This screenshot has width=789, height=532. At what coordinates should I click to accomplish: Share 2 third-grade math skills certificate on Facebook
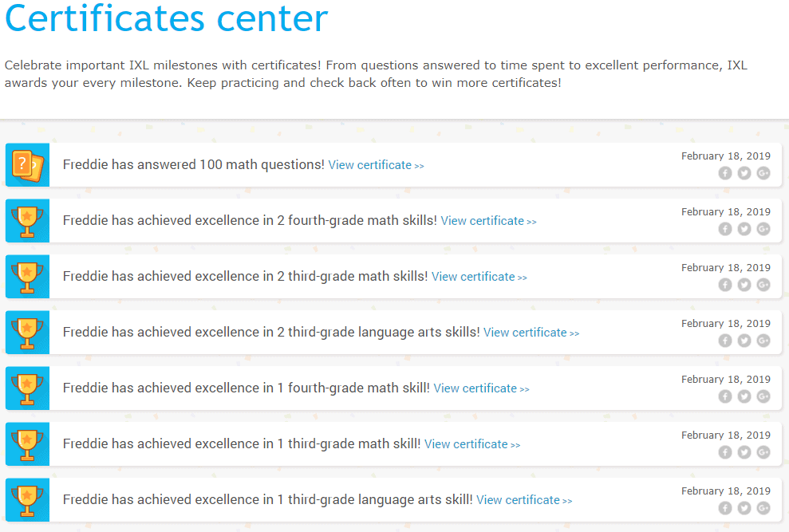pos(724,285)
